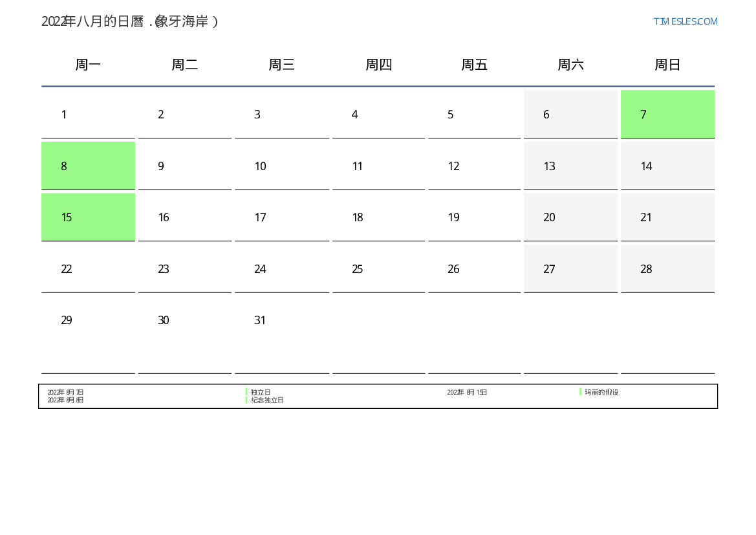
Task: Select day 3 in the calendar
Action: pos(282,115)
